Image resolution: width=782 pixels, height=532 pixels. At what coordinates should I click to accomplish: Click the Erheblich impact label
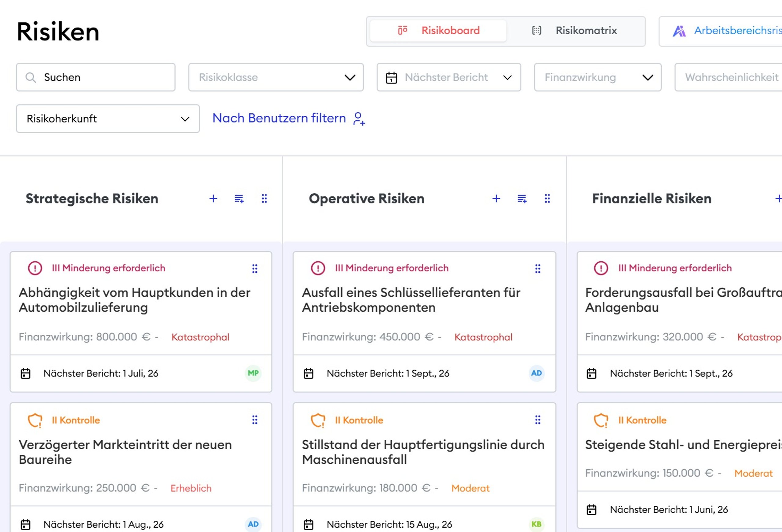coord(191,488)
